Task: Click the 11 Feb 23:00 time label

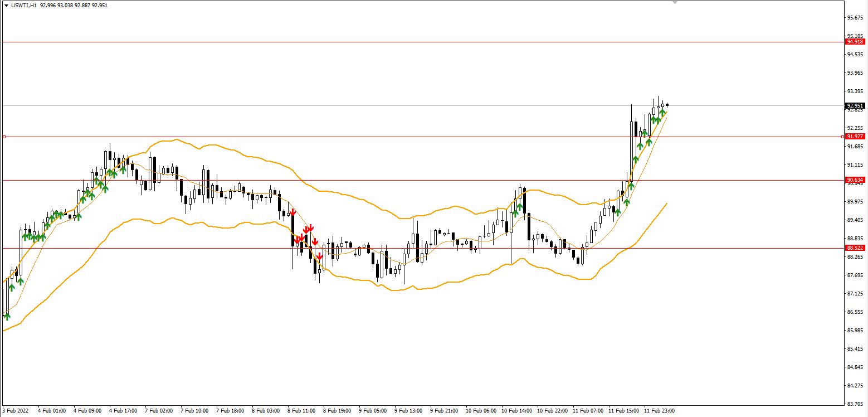Action: tap(659, 411)
